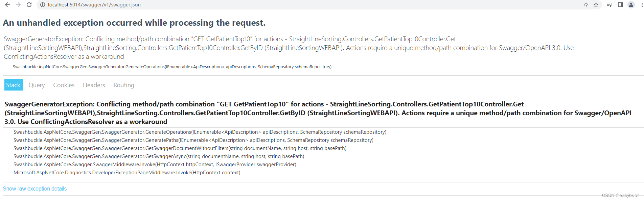Switch to the Query tab

tap(37, 85)
